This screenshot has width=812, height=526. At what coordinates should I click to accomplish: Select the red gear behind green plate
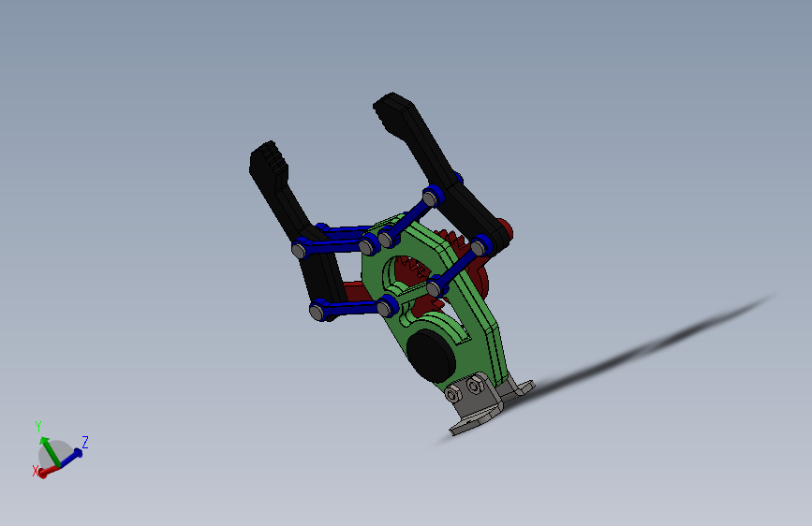[x=414, y=274]
